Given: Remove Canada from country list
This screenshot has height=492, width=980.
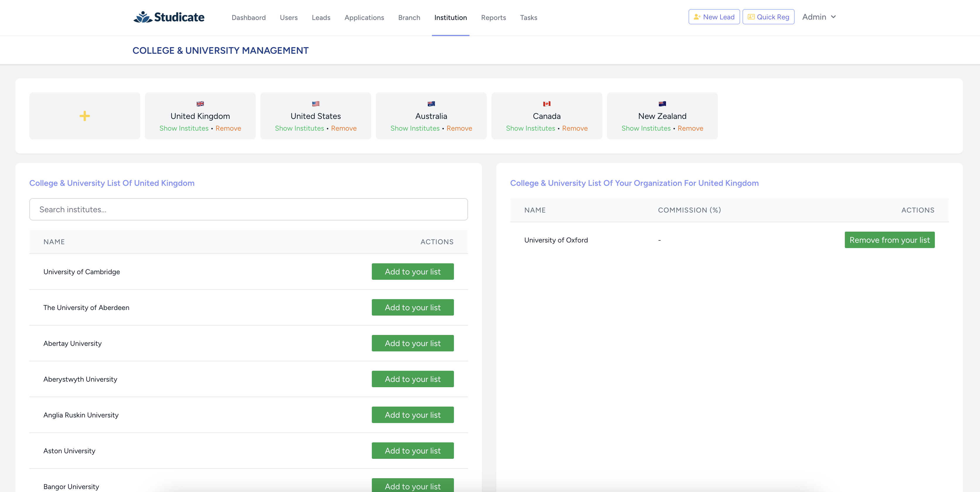Looking at the screenshot, I should pos(574,128).
